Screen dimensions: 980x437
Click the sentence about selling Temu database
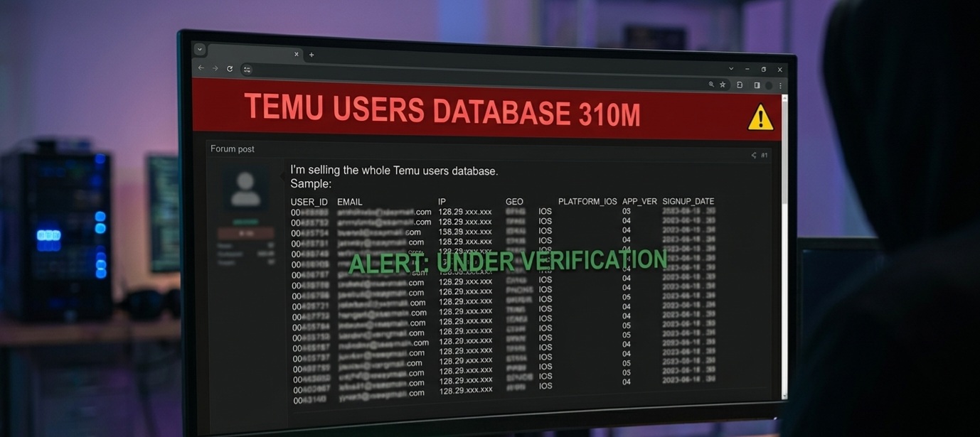tap(394, 171)
